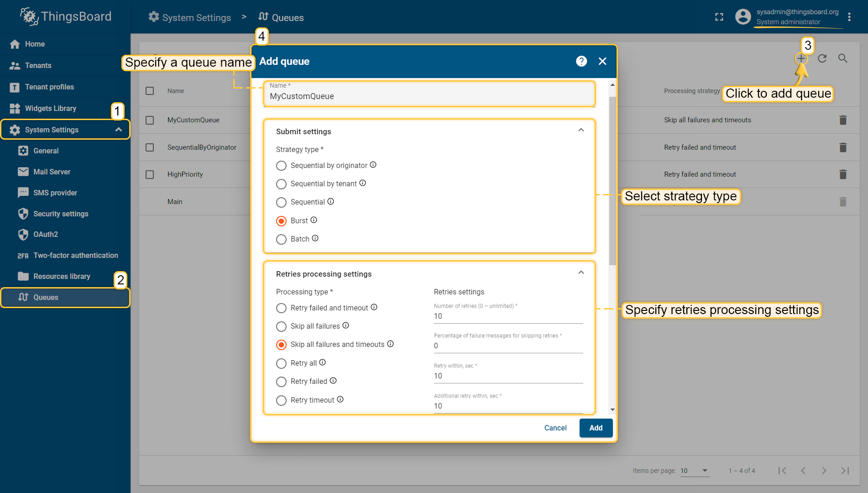Delete the MyCustomQueue row with trash icon
Viewport: 868px width, 493px height.
[843, 120]
